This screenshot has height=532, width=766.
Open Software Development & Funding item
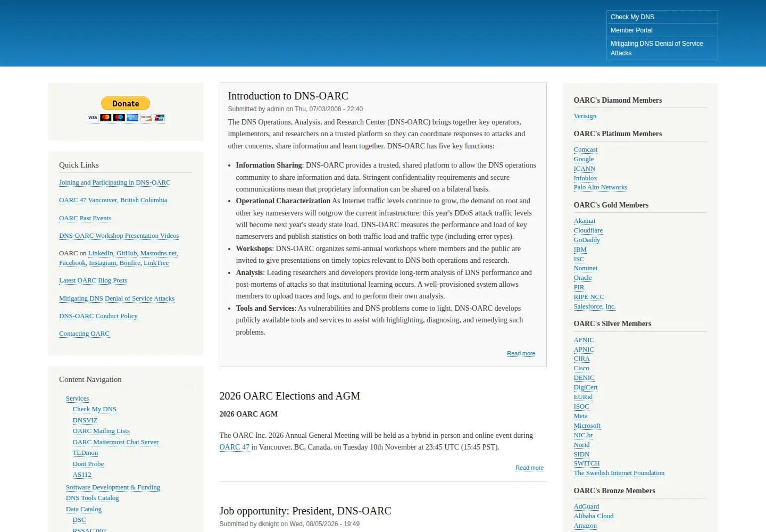click(113, 487)
